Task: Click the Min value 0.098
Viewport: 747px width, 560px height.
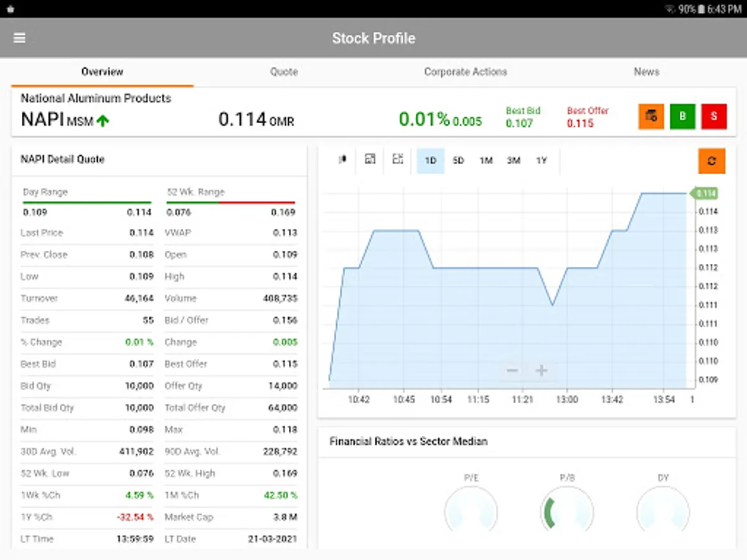Action: coord(141,429)
